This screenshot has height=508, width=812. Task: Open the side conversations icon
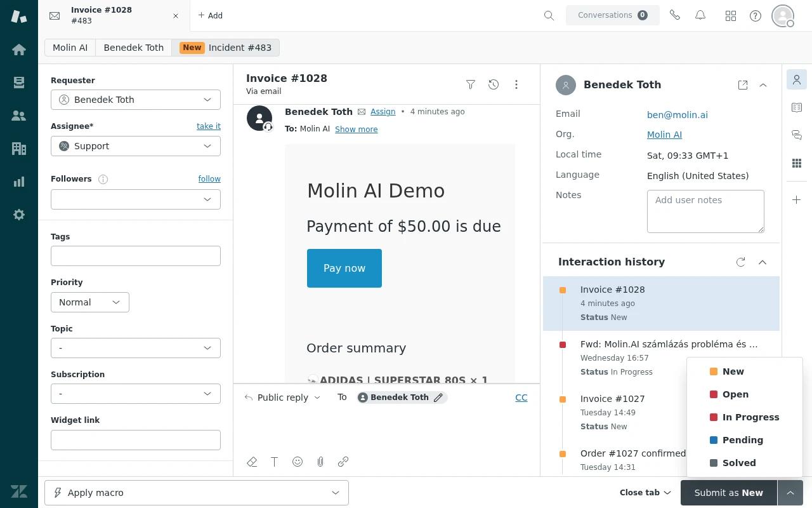[x=797, y=135]
